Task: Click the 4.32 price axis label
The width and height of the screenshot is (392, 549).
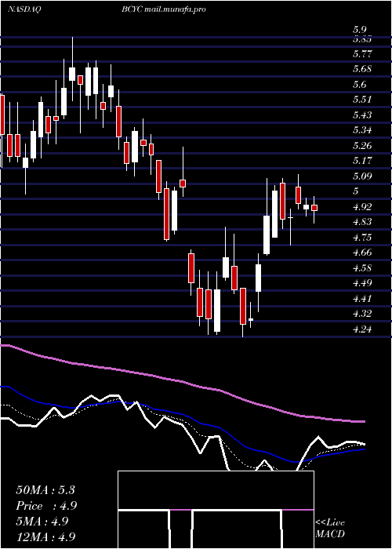Action: pyautogui.click(x=362, y=314)
